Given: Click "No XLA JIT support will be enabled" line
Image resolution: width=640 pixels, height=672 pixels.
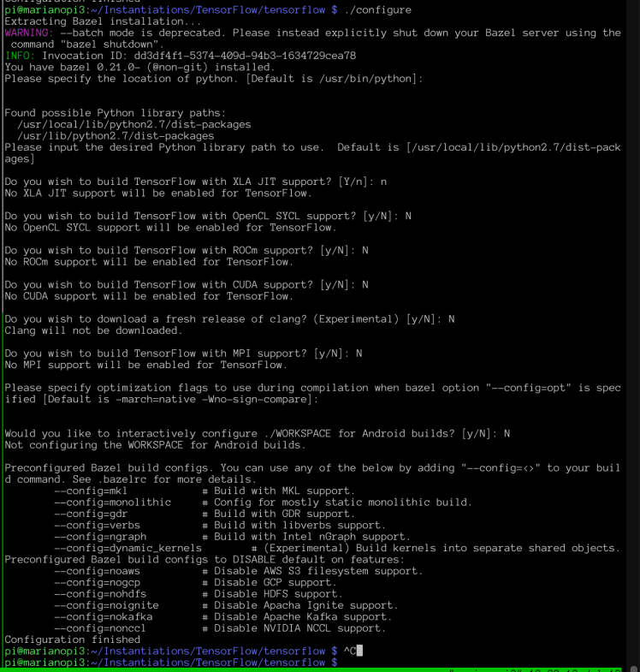Looking at the screenshot, I should (x=158, y=193).
